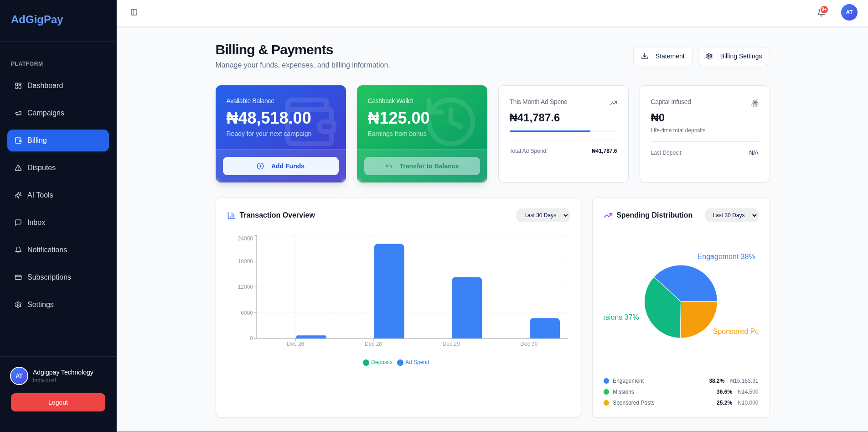Screen dimensions: 868x432
Task: Select Billing in the sidebar
Action: click(x=58, y=141)
